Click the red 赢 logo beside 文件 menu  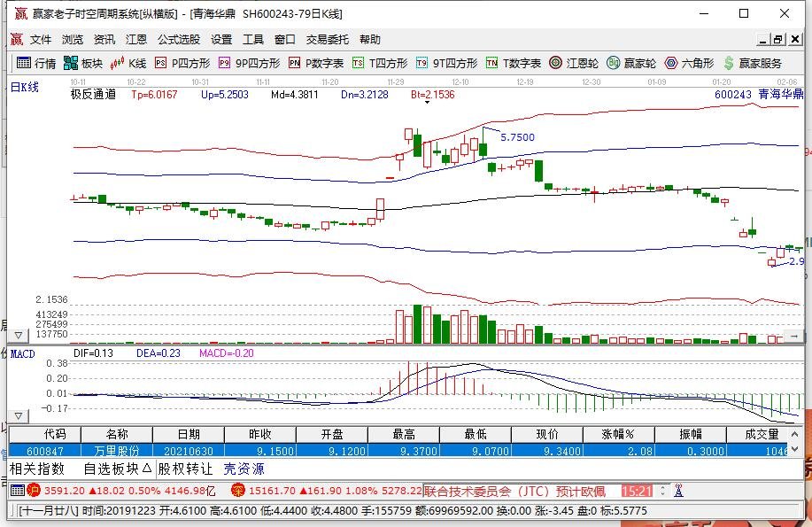pos(17,39)
